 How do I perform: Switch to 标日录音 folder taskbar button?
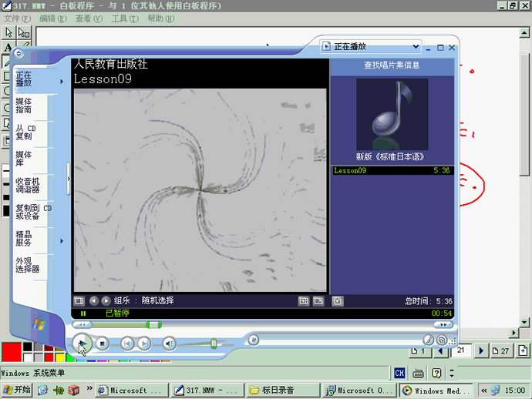pyautogui.click(x=283, y=391)
